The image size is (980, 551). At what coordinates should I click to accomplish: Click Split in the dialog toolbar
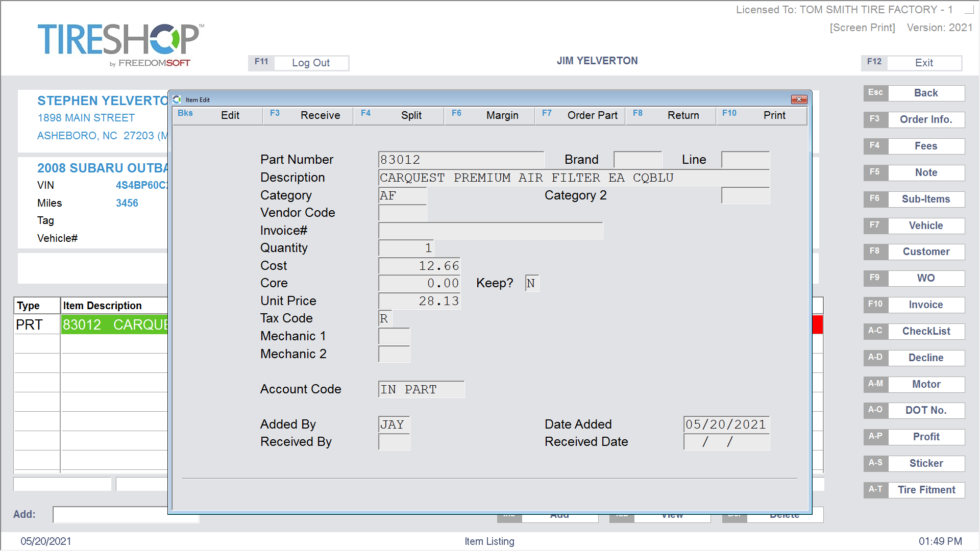(399, 115)
